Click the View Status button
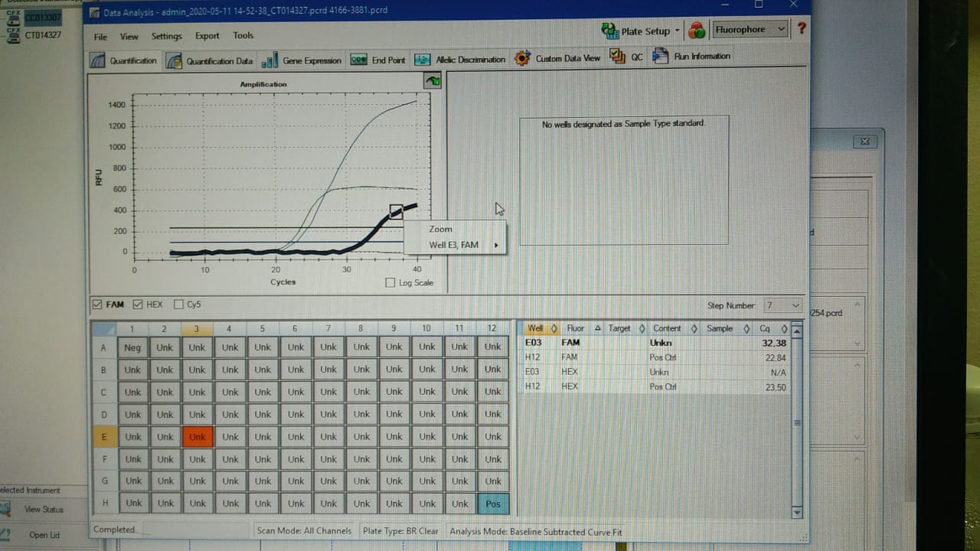 coord(44,510)
